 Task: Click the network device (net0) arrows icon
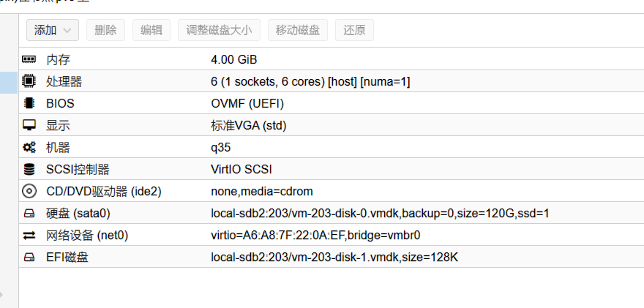pyautogui.click(x=29, y=235)
